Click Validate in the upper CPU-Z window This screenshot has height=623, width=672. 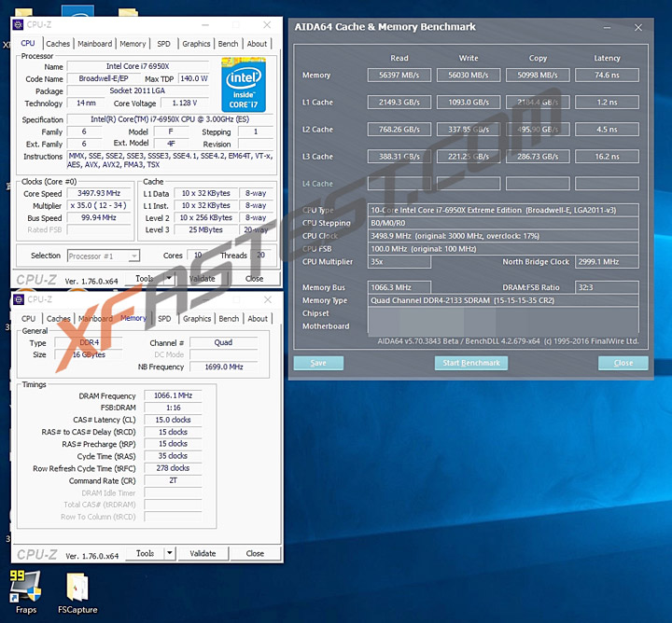click(x=203, y=279)
